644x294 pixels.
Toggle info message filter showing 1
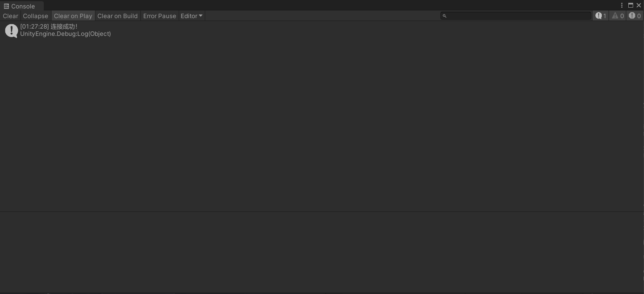pos(601,16)
